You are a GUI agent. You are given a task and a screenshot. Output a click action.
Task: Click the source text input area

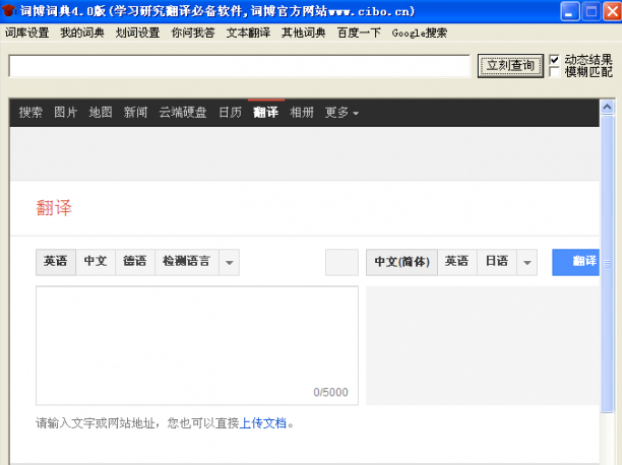tap(197, 345)
